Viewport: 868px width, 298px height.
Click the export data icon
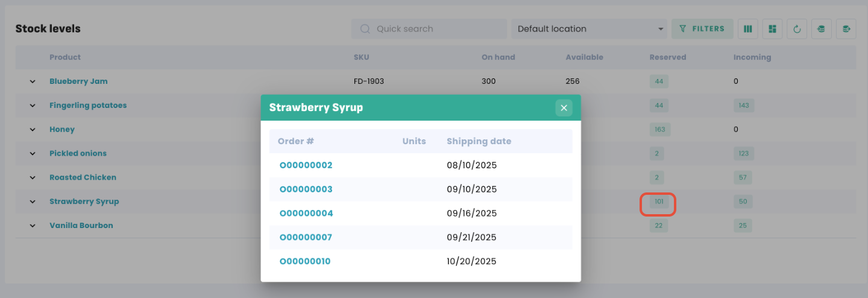pos(846,29)
